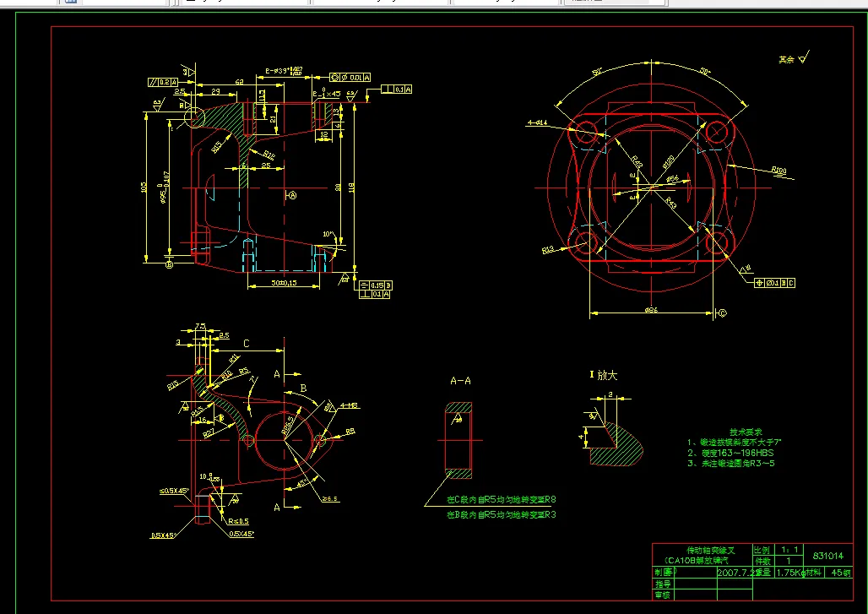
Task: Click the 118 vertical dimension text
Action: [352, 187]
